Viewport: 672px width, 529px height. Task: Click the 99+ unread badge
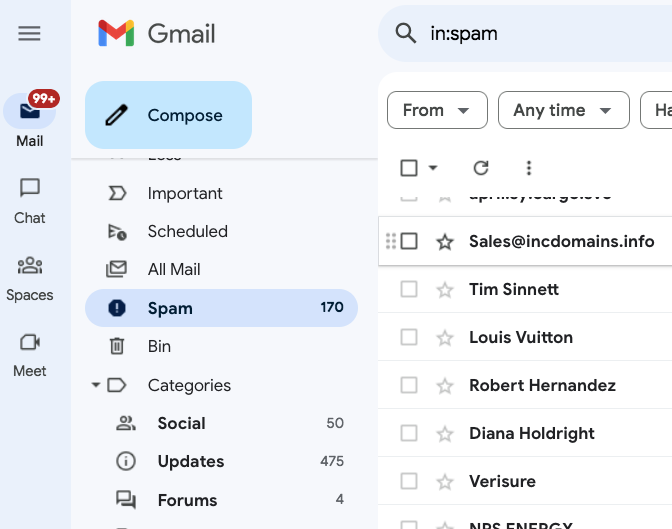click(x=44, y=98)
